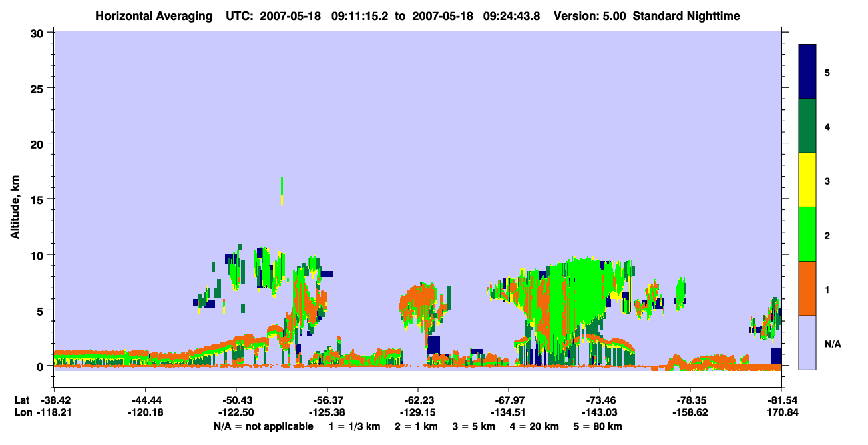Click latitude value -38.42
The height and width of the screenshot is (445, 868).
54,400
